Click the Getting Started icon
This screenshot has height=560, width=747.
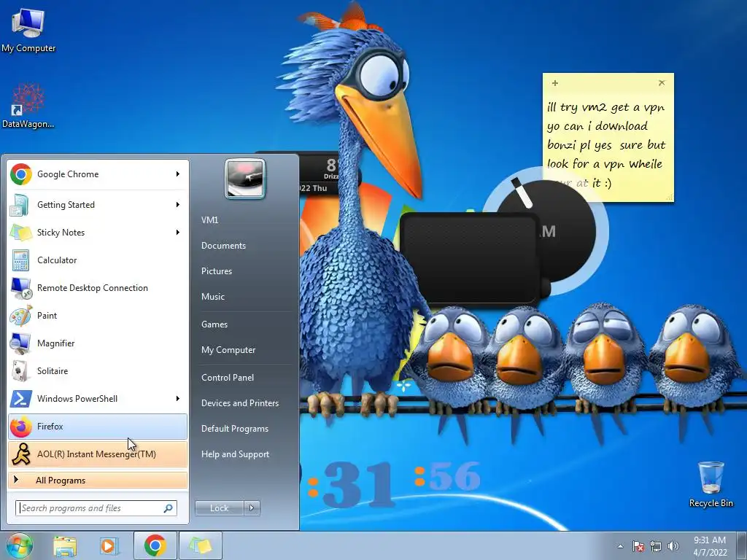(21, 205)
